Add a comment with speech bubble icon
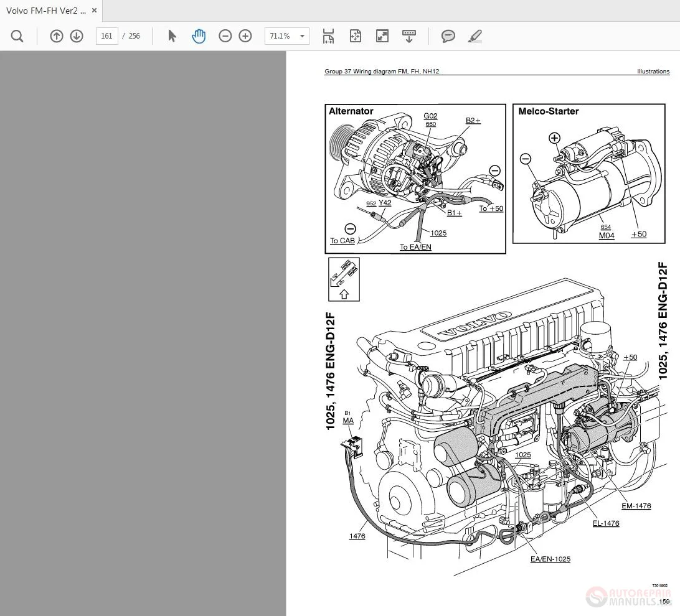The height and width of the screenshot is (616, 680). [448, 36]
